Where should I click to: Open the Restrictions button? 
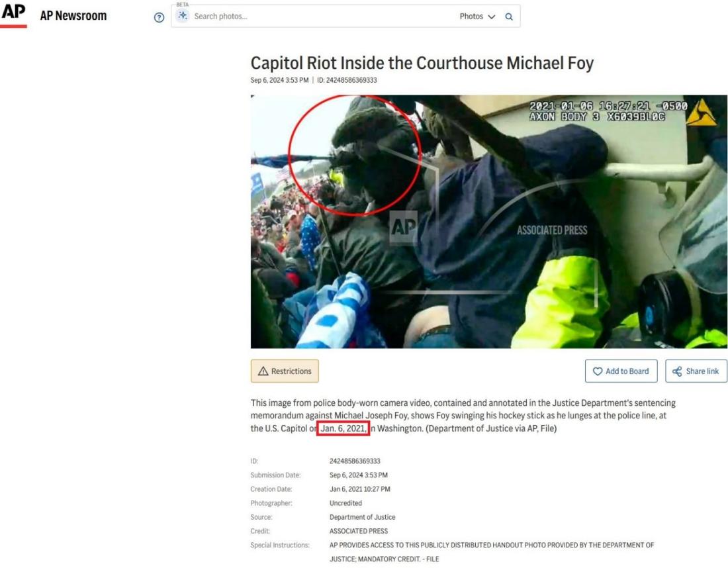point(285,371)
